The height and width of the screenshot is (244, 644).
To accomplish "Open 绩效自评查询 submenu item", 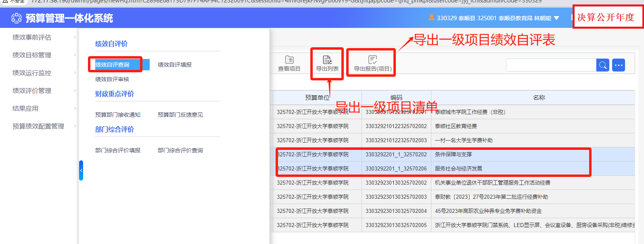I will (112, 65).
